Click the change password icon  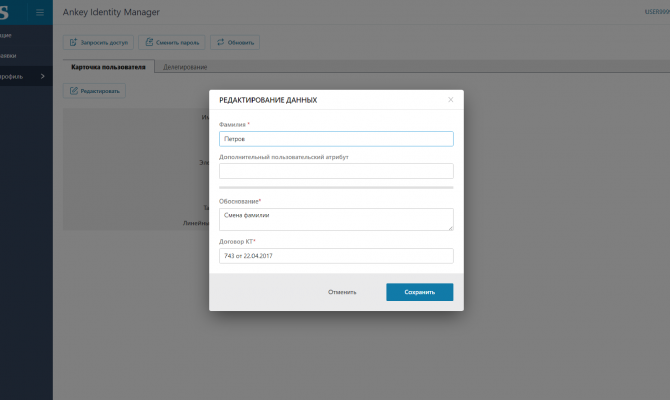[x=150, y=43]
